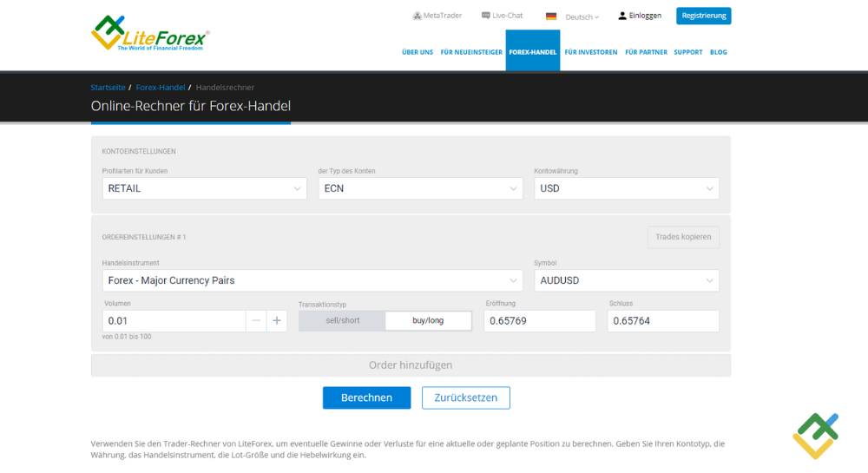Click the LiteForex logo in header
The image size is (868, 473).
[x=149, y=32]
